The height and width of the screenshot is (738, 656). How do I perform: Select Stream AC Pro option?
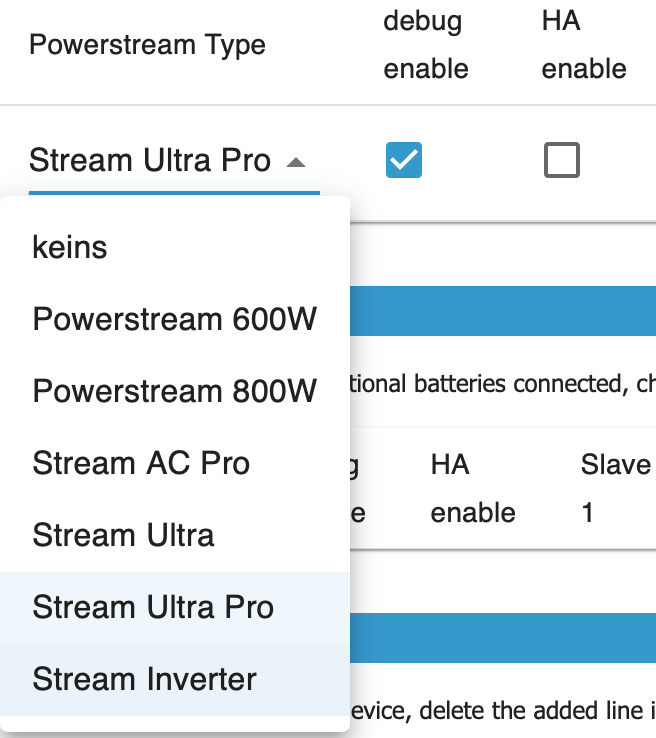tap(141, 463)
